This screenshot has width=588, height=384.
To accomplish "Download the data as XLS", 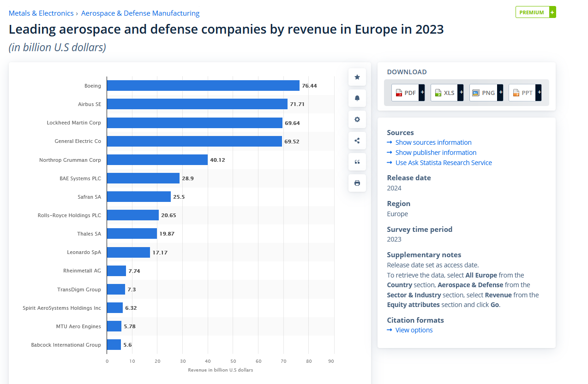I will tap(446, 93).
